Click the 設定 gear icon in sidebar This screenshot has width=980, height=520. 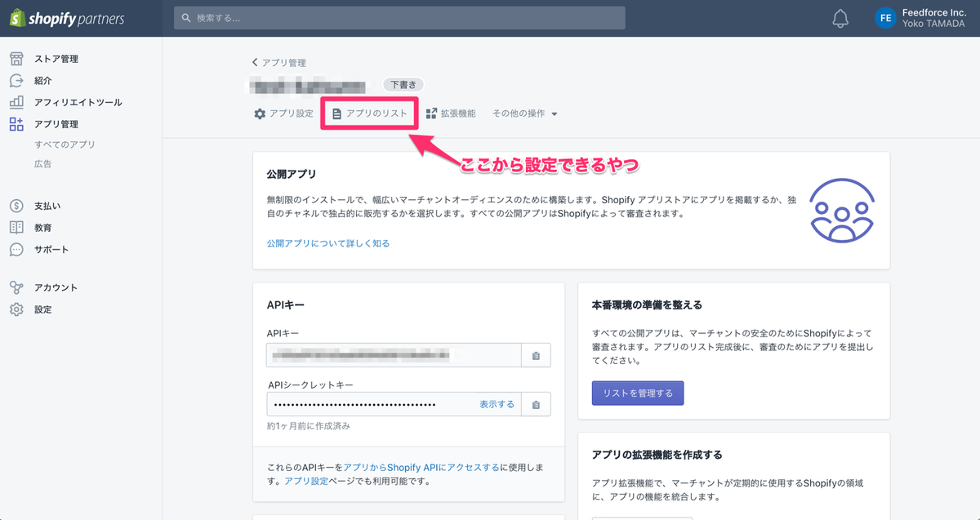click(16, 309)
